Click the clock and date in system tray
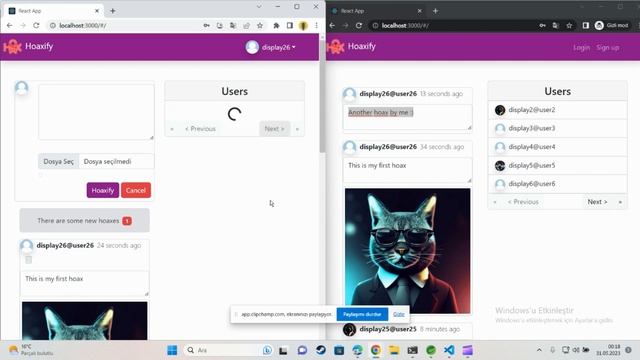 tap(609, 350)
